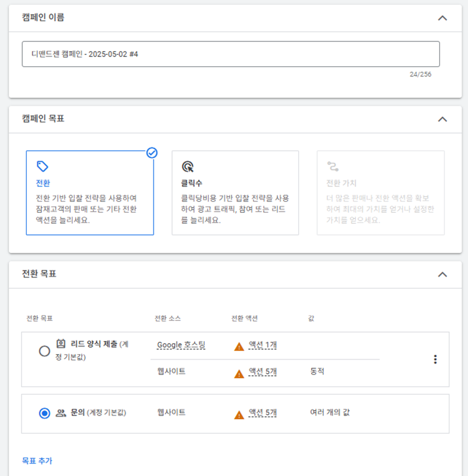Click the campaign name input field
The height and width of the screenshot is (476, 468).
(231, 54)
